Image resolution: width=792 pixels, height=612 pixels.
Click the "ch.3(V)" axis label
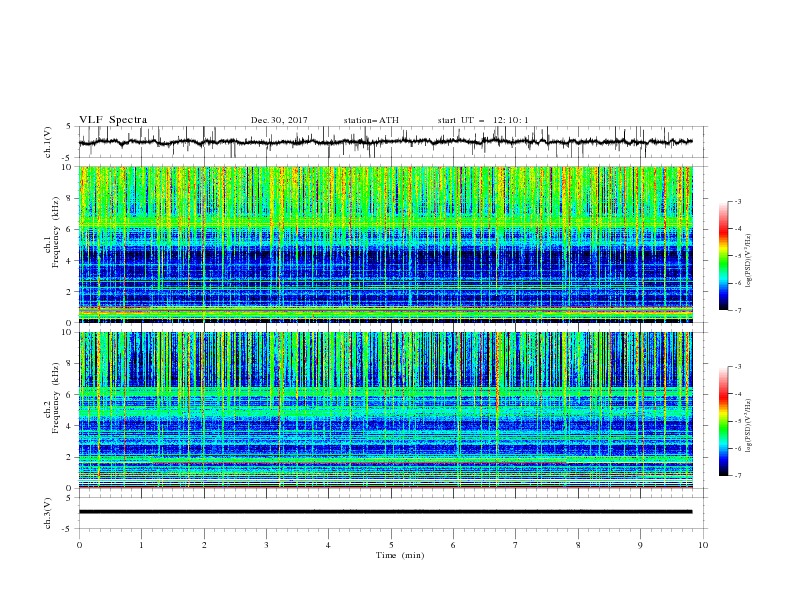(48, 513)
